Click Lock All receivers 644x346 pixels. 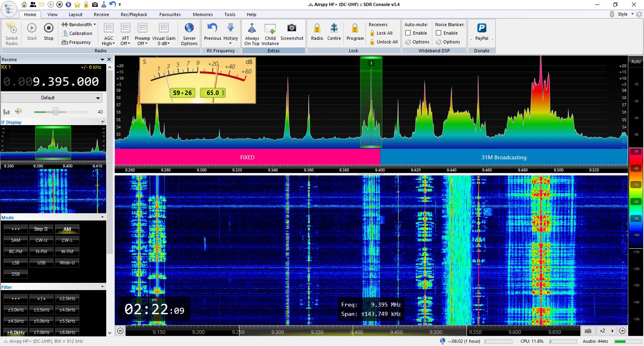click(x=380, y=33)
